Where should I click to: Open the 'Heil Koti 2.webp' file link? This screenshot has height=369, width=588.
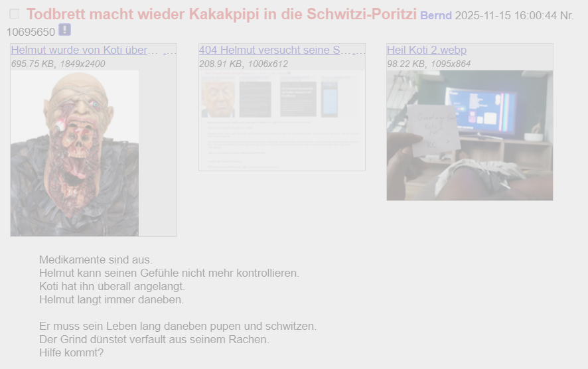click(x=427, y=50)
